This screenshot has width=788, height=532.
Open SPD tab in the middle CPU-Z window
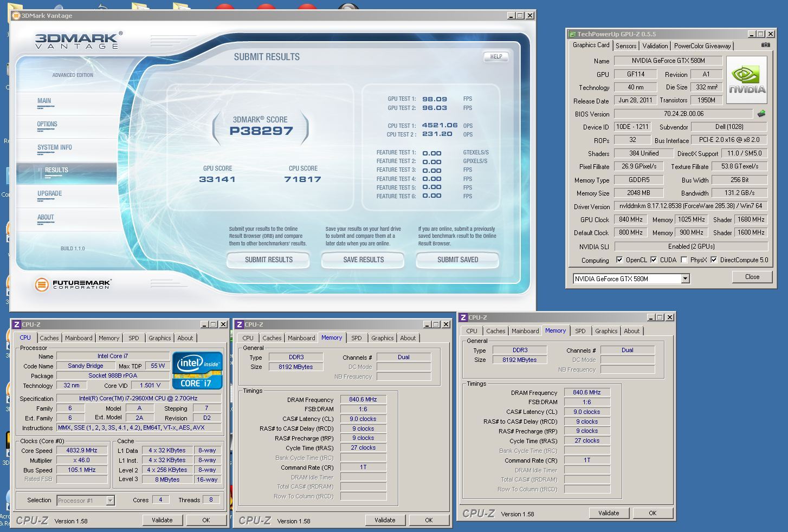(357, 338)
